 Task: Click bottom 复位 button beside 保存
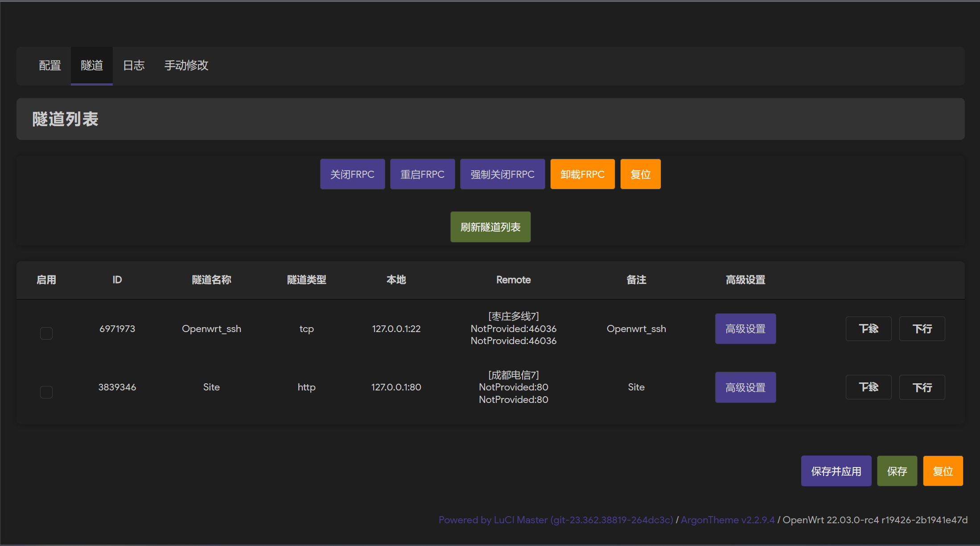point(943,471)
